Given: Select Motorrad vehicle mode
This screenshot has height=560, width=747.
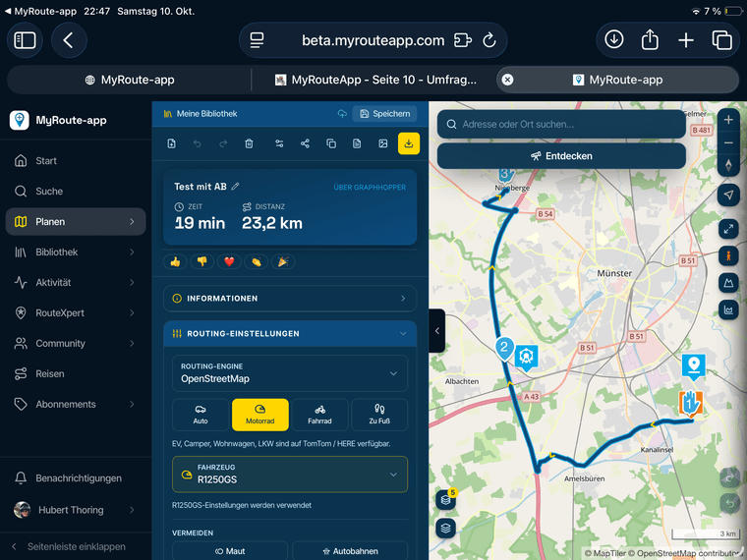Looking at the screenshot, I should point(260,415).
